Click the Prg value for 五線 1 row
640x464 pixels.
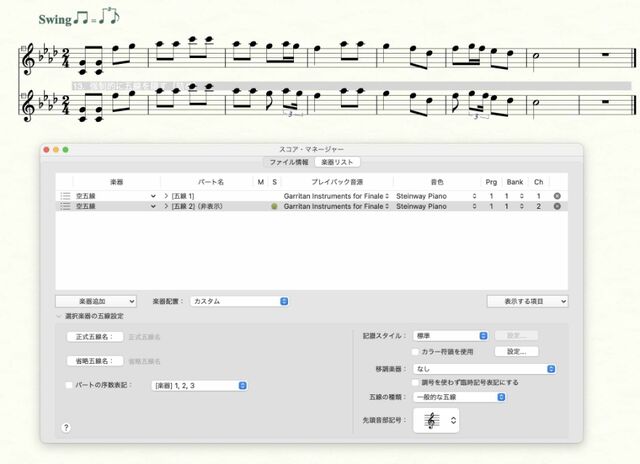point(491,196)
